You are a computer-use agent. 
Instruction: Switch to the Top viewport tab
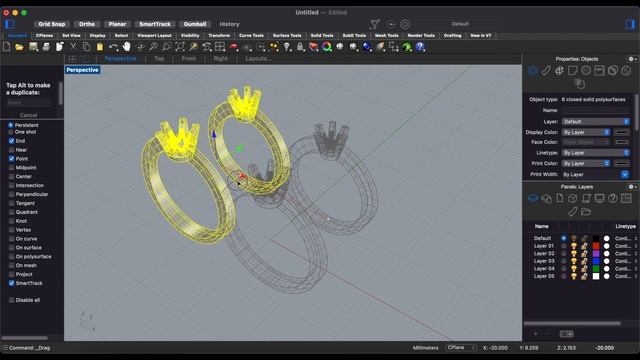(159, 59)
